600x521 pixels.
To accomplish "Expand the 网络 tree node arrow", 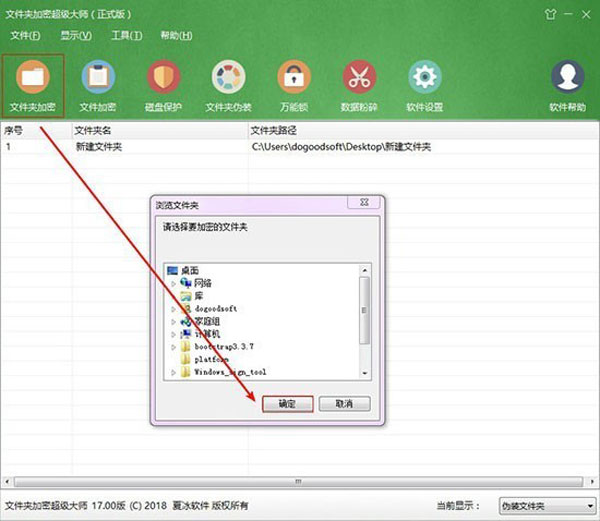I will [x=174, y=284].
